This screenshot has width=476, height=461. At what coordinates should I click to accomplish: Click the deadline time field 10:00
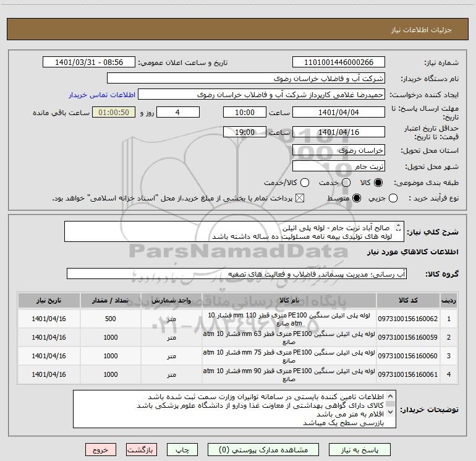tap(245, 112)
